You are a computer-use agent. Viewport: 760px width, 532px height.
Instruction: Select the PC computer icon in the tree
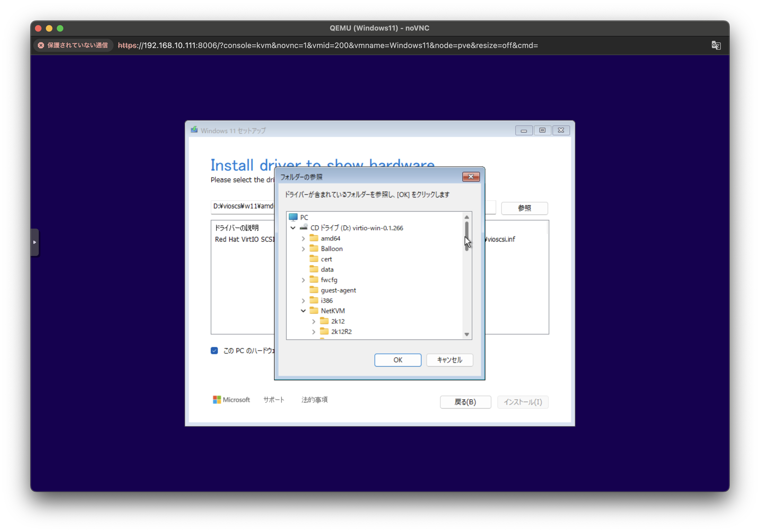point(293,217)
